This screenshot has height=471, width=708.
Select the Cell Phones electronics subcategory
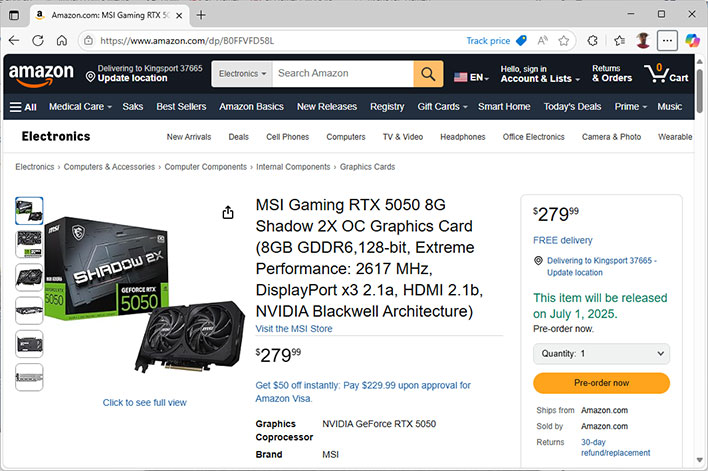288,137
